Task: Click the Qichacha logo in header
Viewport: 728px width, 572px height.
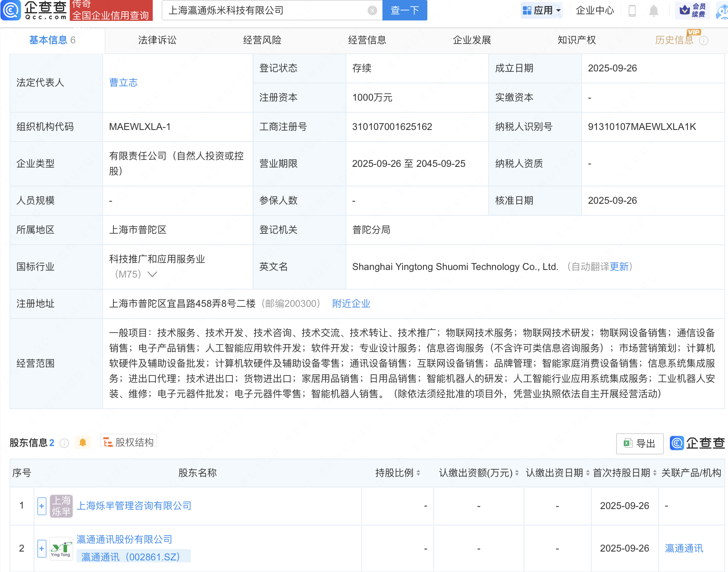Action: 34,10
